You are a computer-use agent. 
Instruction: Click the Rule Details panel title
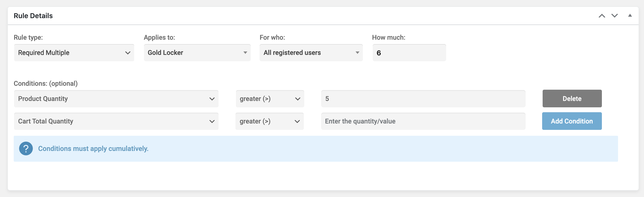33,16
